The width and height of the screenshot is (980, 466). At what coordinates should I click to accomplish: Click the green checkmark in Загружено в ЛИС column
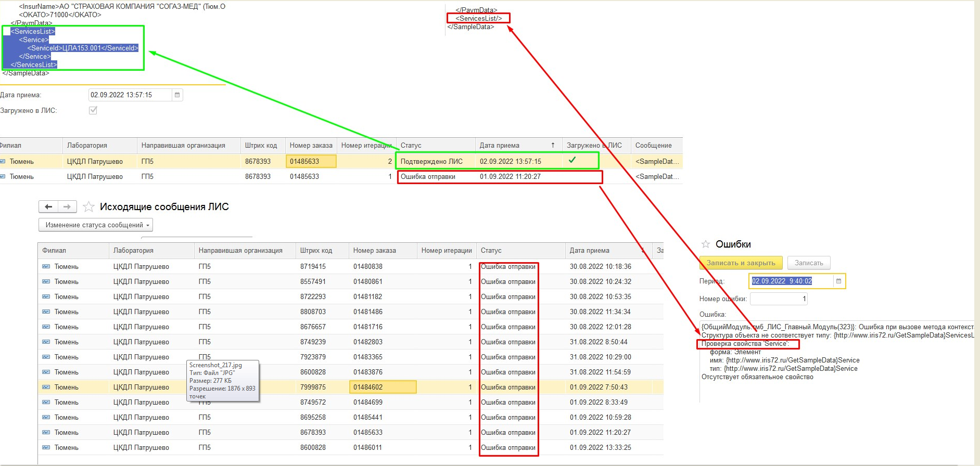point(572,160)
